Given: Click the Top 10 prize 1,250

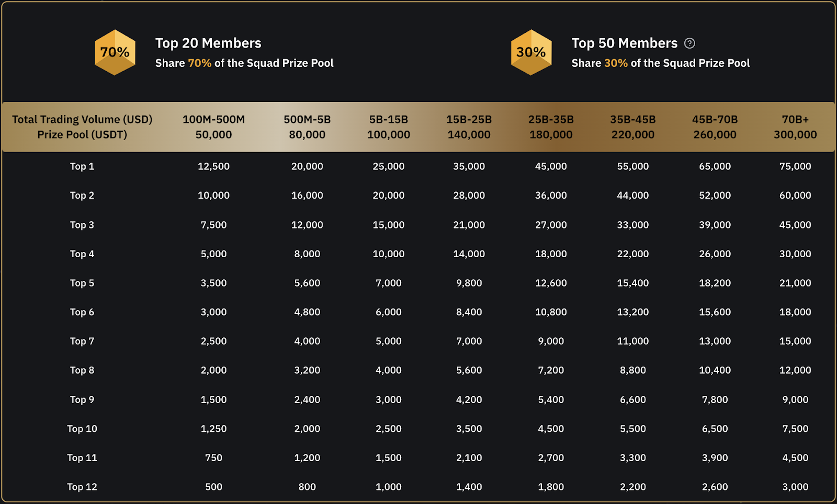Looking at the screenshot, I should [213, 429].
